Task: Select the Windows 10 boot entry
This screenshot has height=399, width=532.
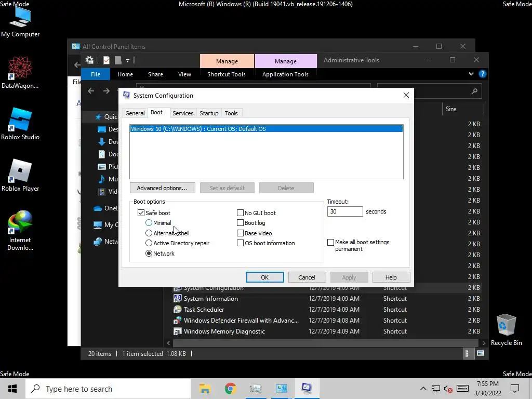Action: tap(267, 129)
